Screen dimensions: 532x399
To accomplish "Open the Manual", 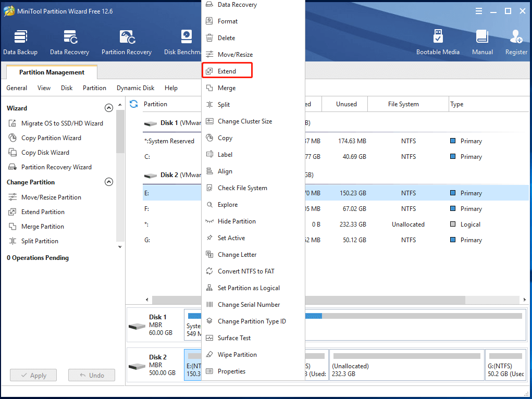I will click(482, 42).
